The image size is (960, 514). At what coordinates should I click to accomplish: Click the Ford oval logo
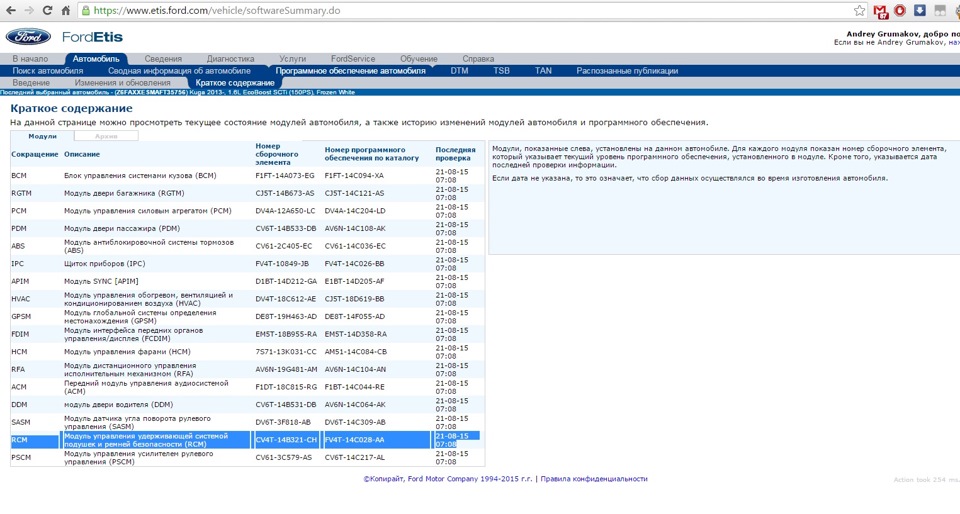[x=28, y=37]
